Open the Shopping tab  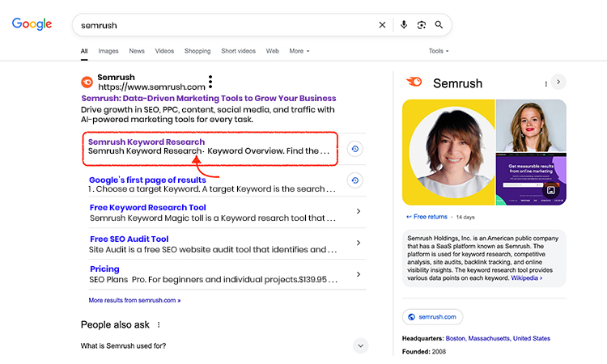(197, 51)
